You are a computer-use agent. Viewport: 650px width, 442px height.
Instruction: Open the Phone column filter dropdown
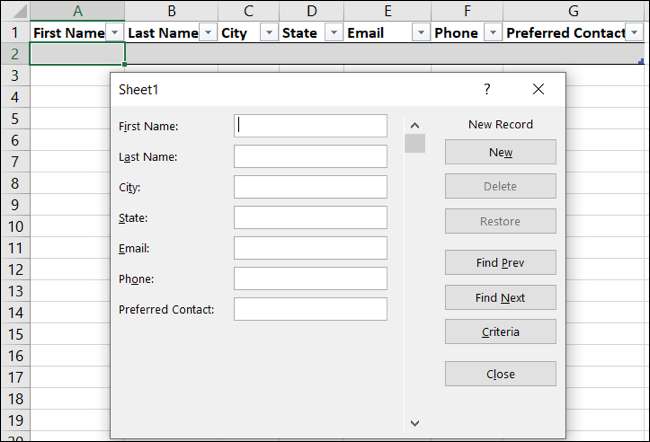pyautogui.click(x=491, y=33)
